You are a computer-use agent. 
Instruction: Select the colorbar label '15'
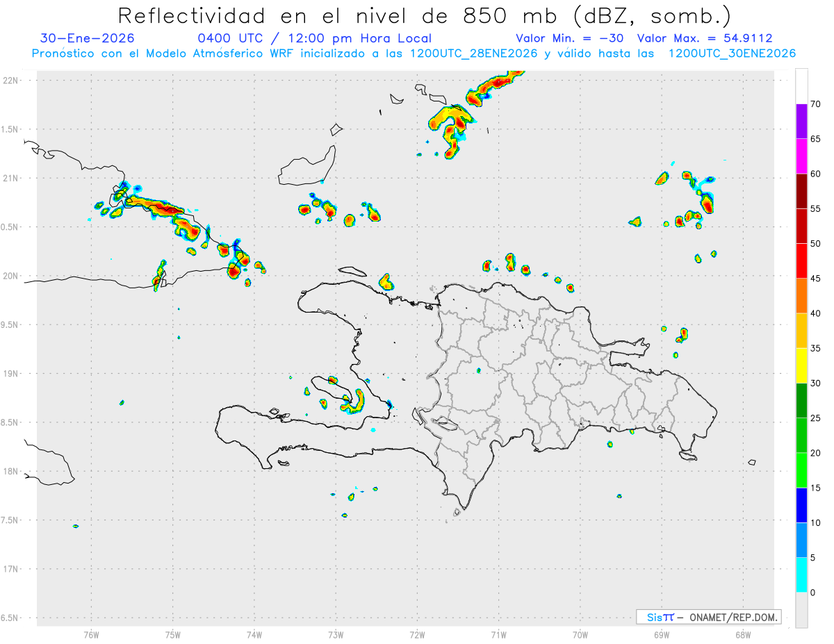(816, 488)
